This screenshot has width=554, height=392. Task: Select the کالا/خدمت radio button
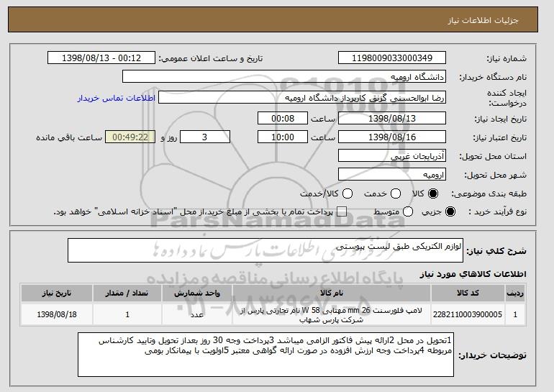pos(348,193)
